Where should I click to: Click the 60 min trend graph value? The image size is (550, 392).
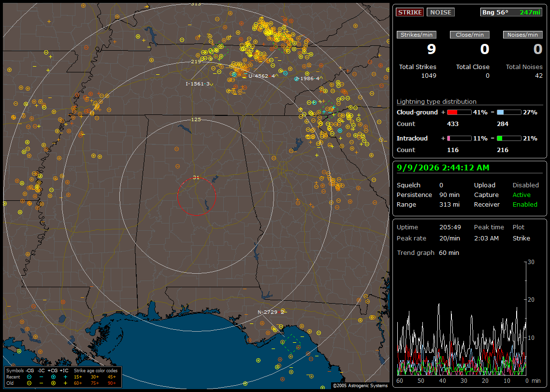449,252
